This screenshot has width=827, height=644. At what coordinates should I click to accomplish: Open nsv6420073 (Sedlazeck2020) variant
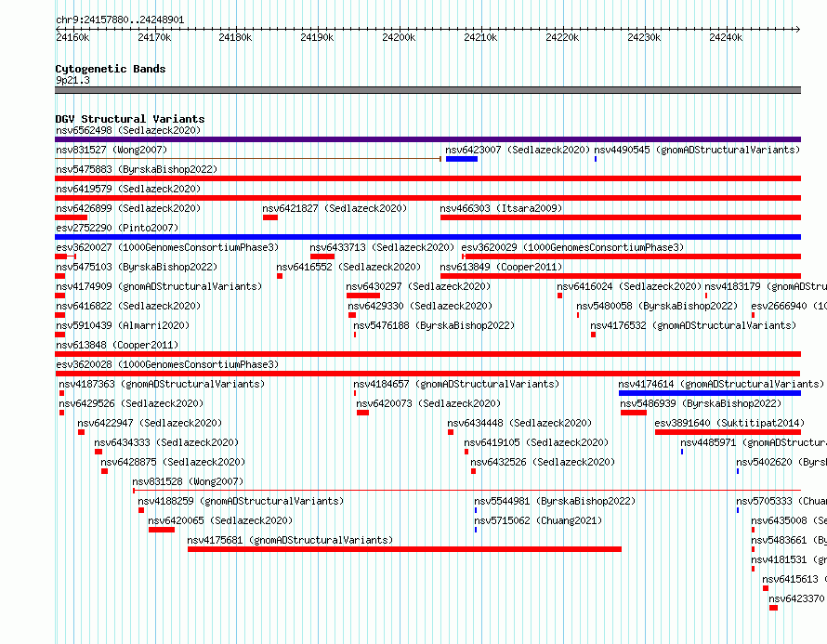428,403
